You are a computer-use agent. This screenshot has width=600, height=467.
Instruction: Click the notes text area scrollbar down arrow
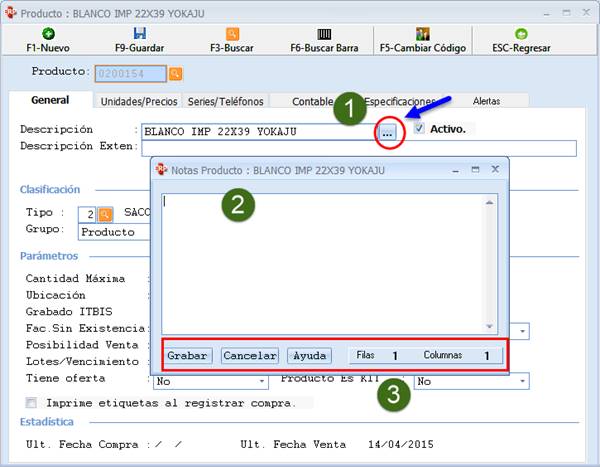489,326
